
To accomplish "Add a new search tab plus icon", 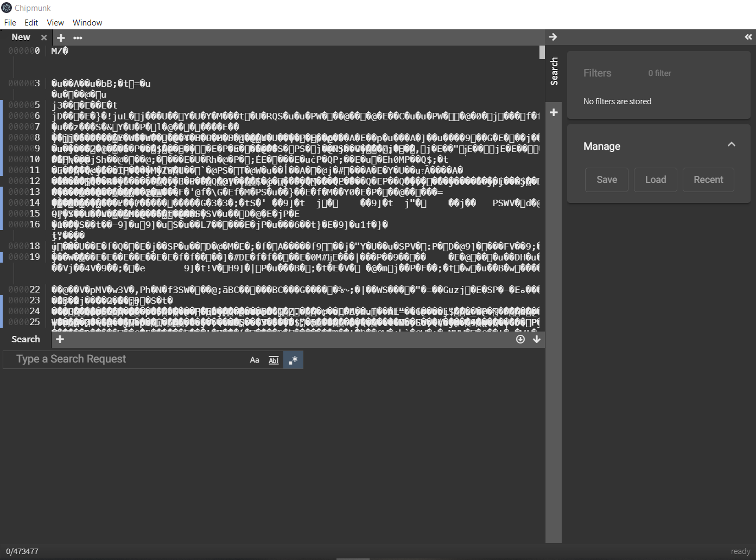I will [60, 339].
